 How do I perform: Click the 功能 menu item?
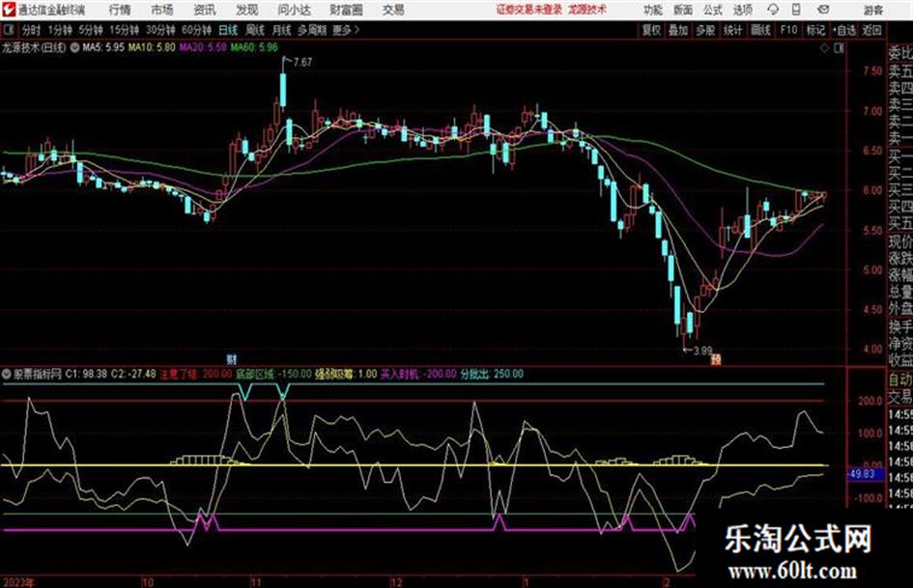653,10
